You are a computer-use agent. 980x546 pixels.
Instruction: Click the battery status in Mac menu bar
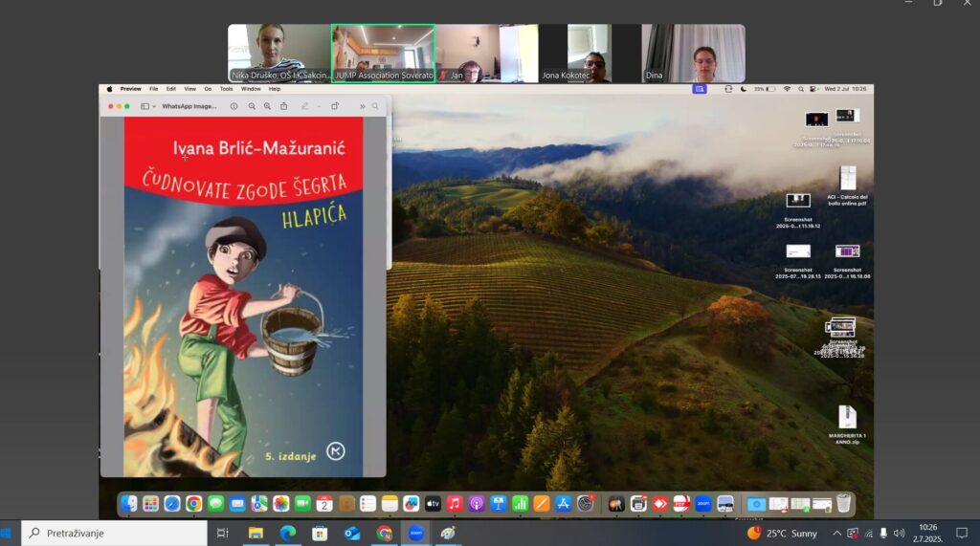point(765,89)
